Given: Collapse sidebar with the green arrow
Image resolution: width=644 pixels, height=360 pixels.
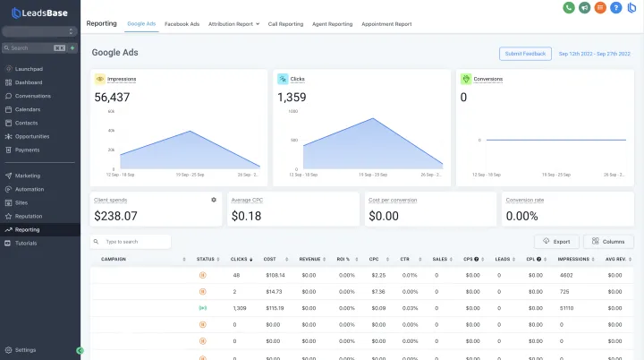Looking at the screenshot, I should [x=80, y=350].
